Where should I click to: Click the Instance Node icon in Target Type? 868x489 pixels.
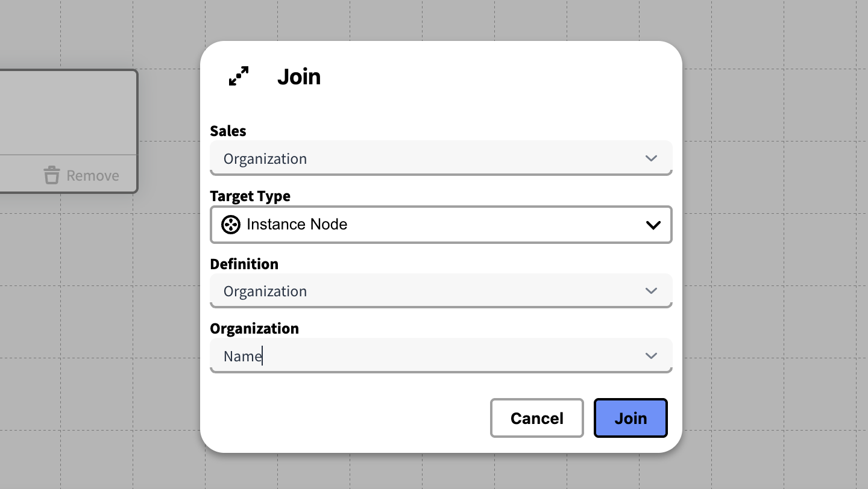231,225
